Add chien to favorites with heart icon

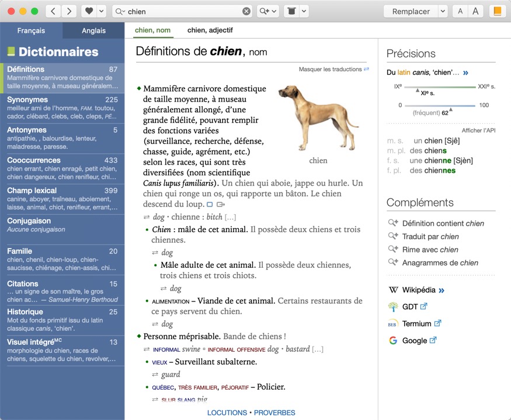(x=89, y=12)
